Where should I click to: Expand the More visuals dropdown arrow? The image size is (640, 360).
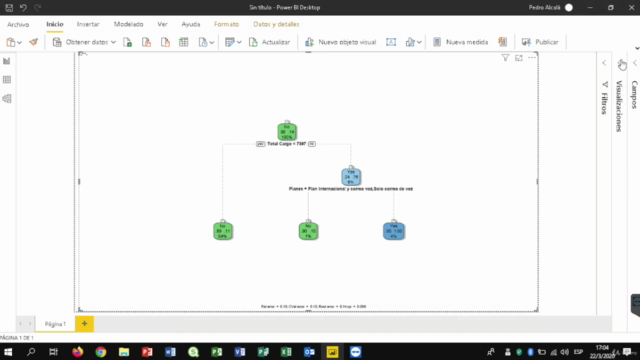point(419,42)
